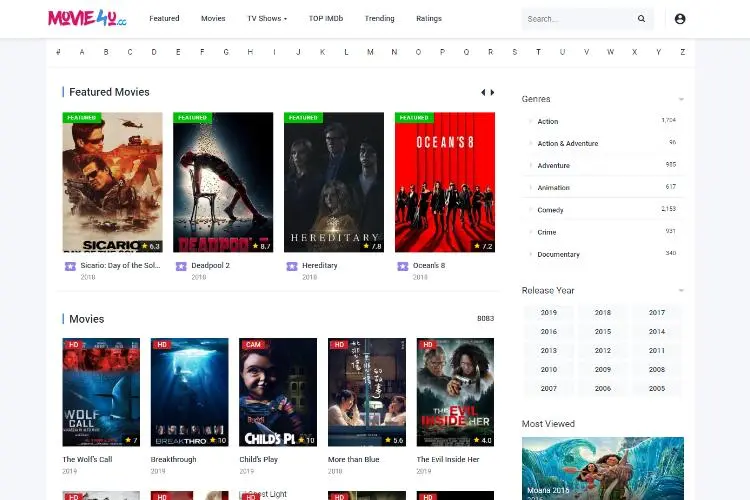
Task: Open the Trending page
Action: pyautogui.click(x=379, y=18)
